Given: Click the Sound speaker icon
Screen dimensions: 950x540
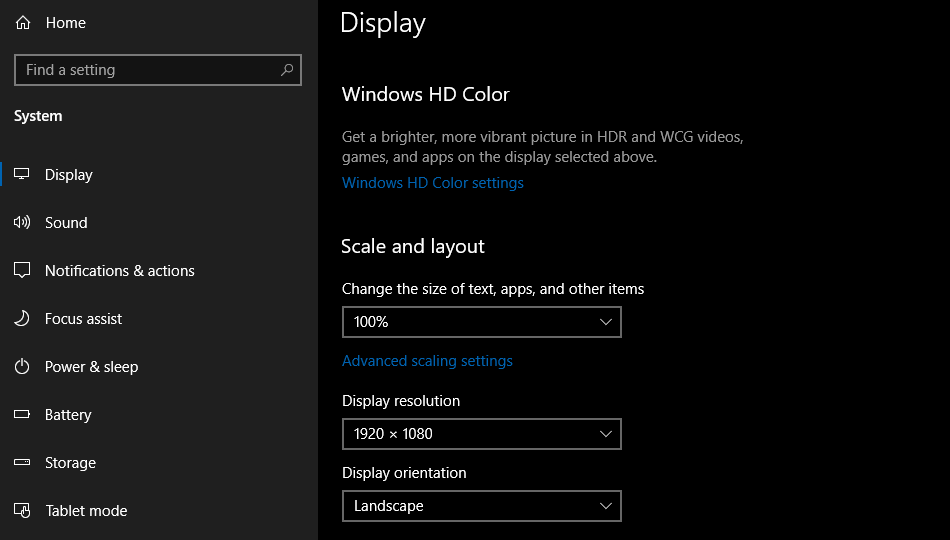Looking at the screenshot, I should [x=22, y=222].
